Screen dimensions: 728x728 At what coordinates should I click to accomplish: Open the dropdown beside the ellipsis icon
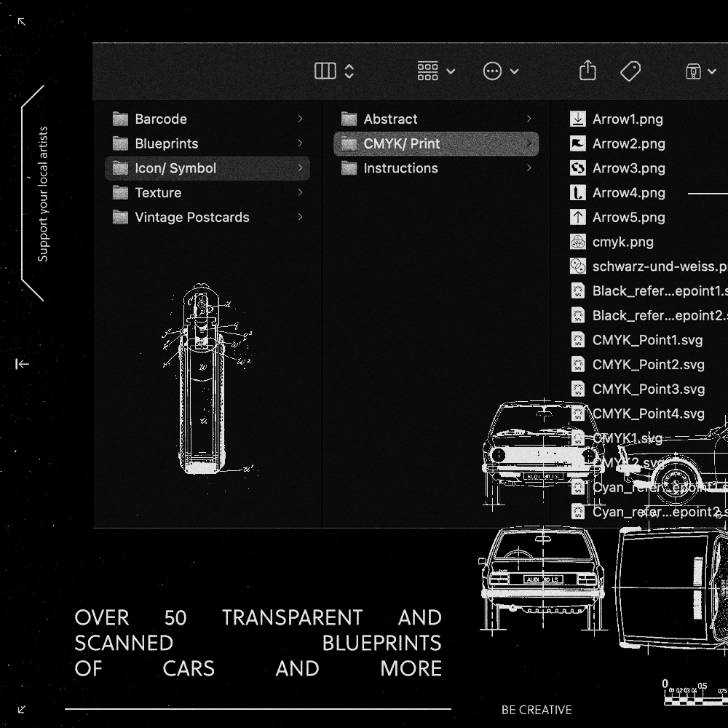click(x=514, y=71)
